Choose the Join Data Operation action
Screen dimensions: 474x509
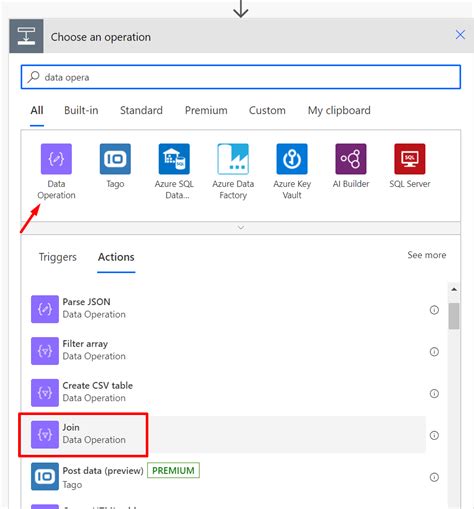(228, 434)
